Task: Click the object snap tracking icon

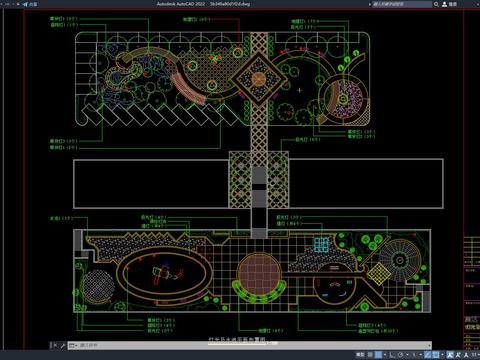Action: 427,355
